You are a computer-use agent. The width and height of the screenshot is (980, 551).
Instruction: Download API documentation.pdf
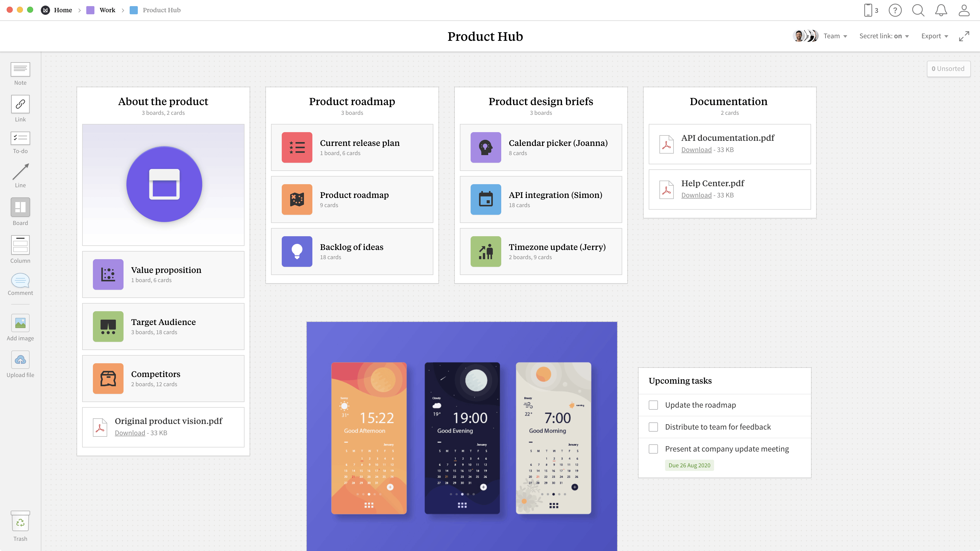(696, 149)
